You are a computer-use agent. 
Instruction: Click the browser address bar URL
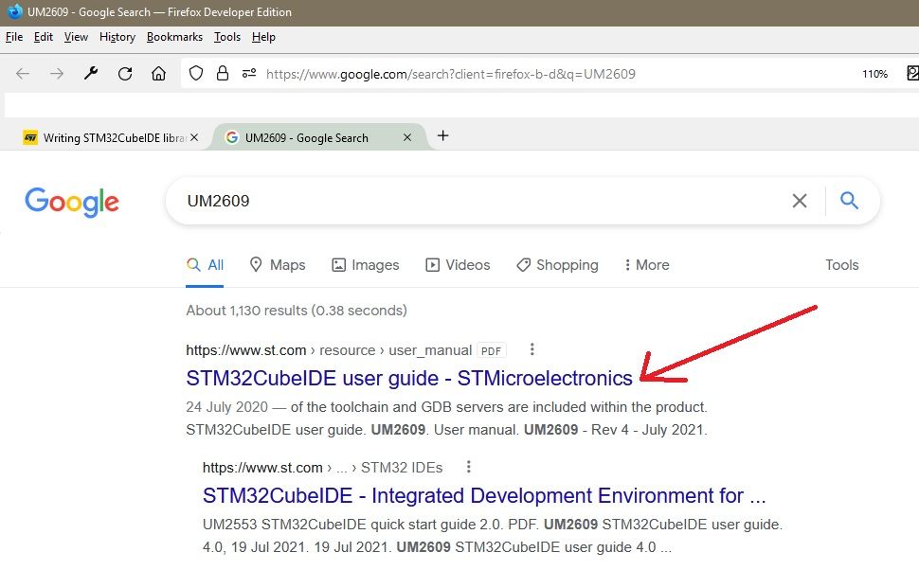pyautogui.click(x=451, y=74)
